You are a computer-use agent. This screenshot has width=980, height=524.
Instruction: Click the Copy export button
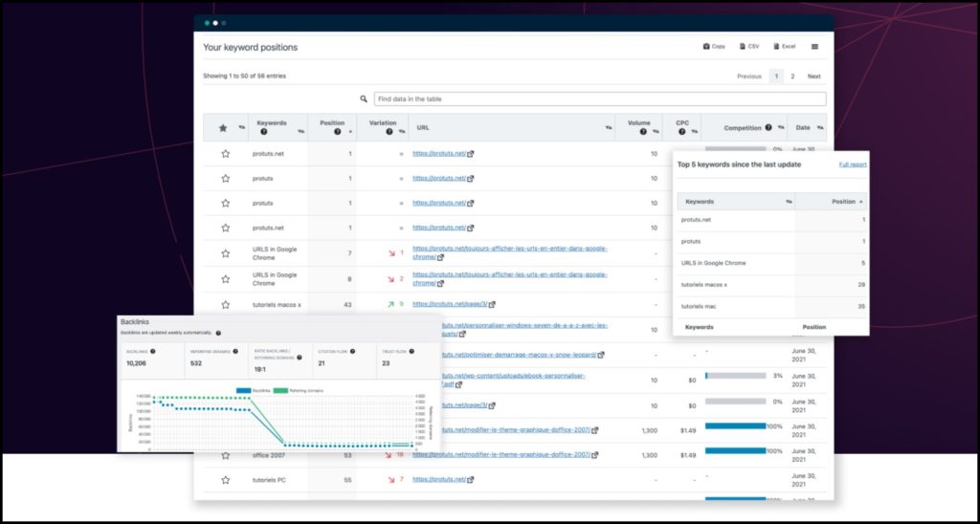tap(714, 47)
